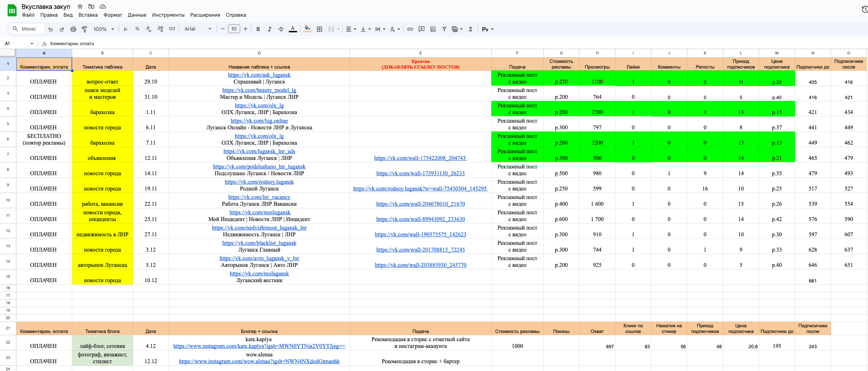Open link https://vk.com/molugansk
This screenshot has height=371, width=868.
259,274
